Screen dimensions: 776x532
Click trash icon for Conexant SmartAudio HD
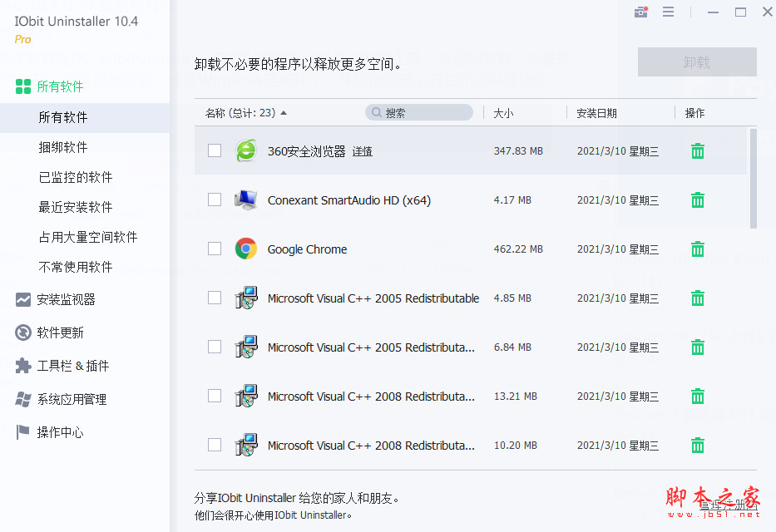(x=698, y=199)
